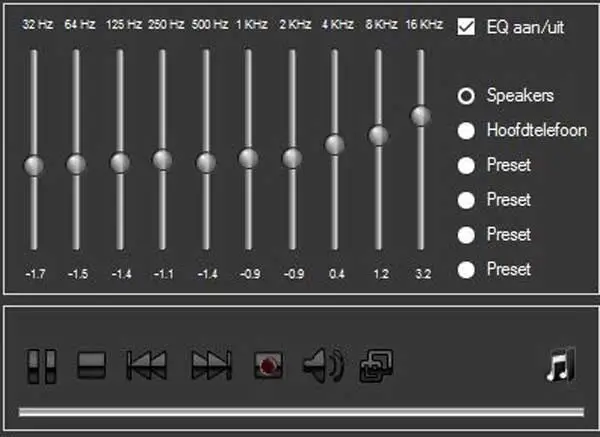Select the fourth Preset radio option
The image size is (600, 437).
tap(466, 270)
